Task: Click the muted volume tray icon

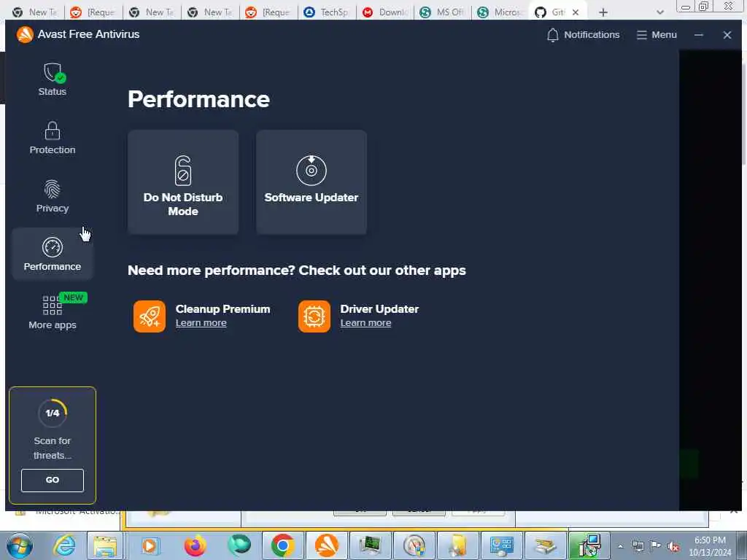Action: [x=673, y=546]
